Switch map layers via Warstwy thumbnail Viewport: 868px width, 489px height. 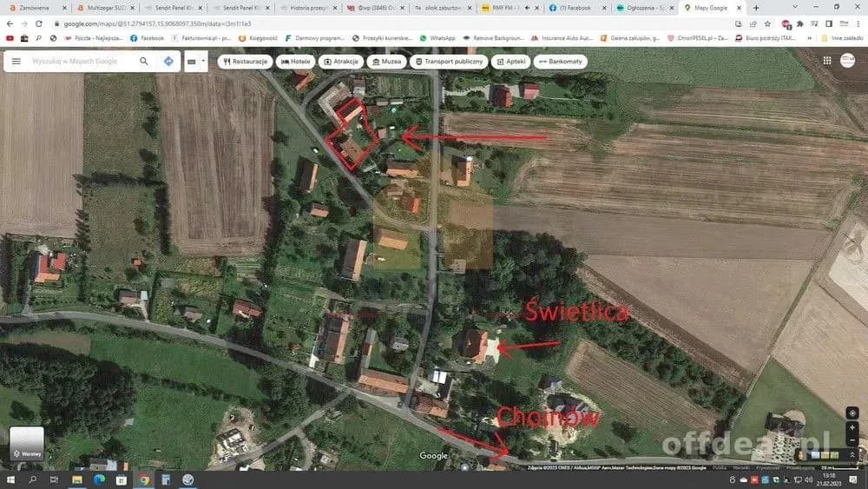pyautogui.click(x=27, y=443)
